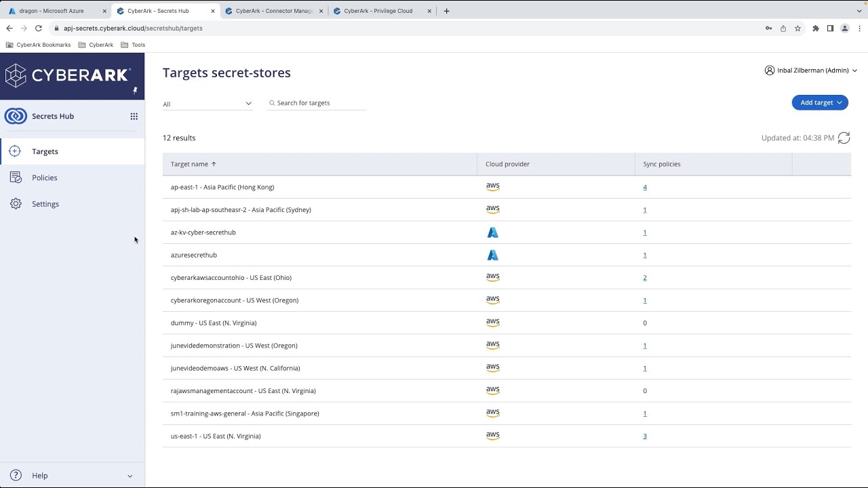Click the Secrets Hub logo icon
This screenshot has width=868, height=488.
click(16, 116)
